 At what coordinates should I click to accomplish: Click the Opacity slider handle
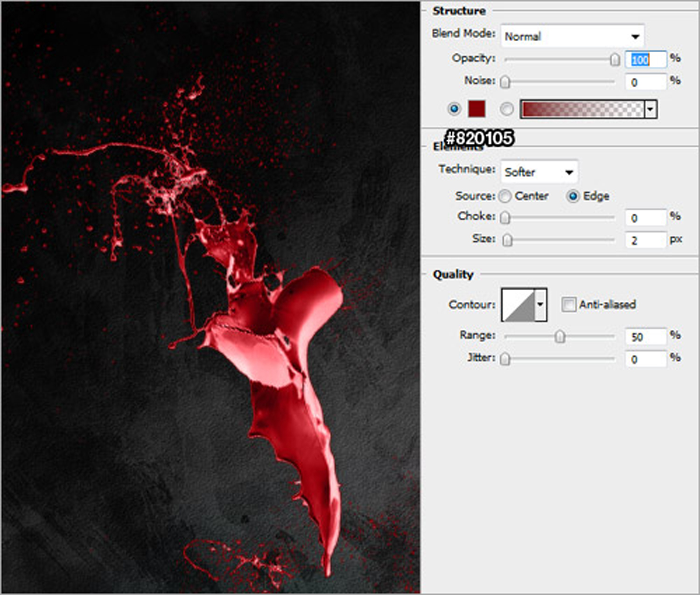coord(615,59)
